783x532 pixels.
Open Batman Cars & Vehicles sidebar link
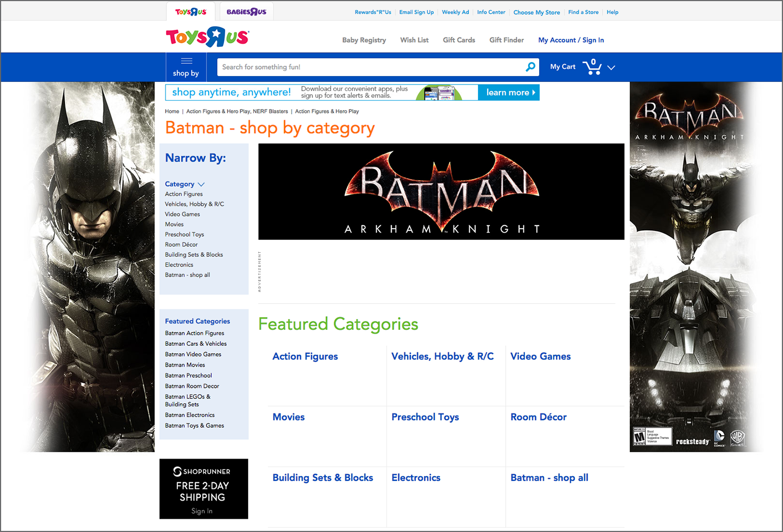click(x=196, y=344)
